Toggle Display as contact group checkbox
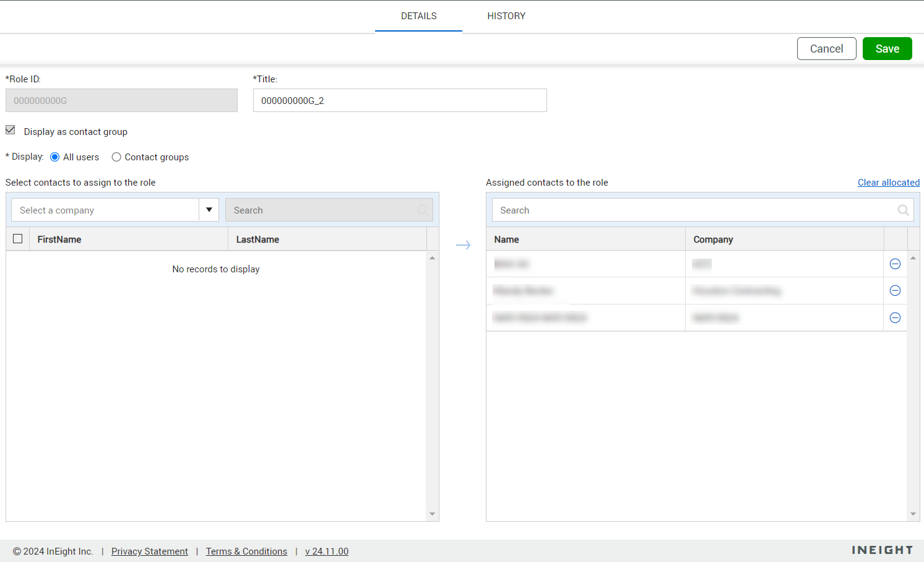This screenshot has width=924, height=562. coord(11,130)
